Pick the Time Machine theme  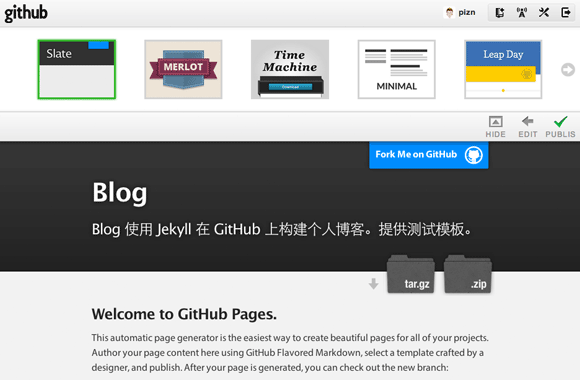[290, 70]
